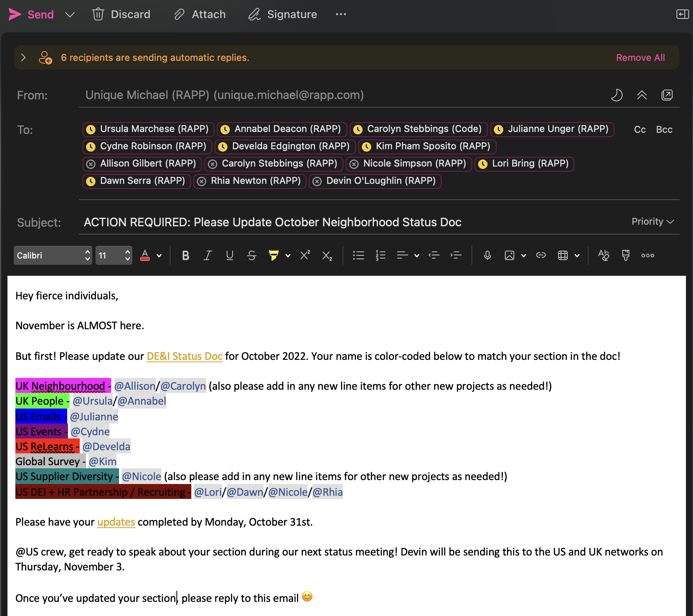Toggle bold formatting
693x616 pixels.
click(185, 255)
